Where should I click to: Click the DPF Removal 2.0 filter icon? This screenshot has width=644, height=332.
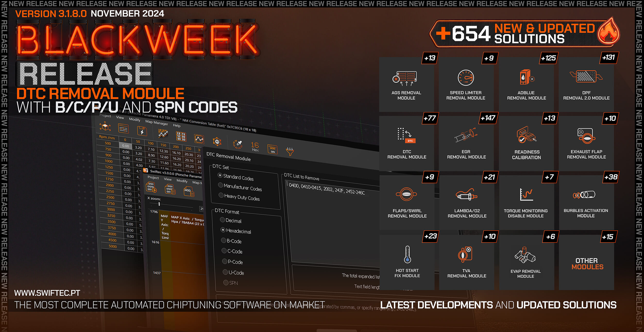[586, 76]
